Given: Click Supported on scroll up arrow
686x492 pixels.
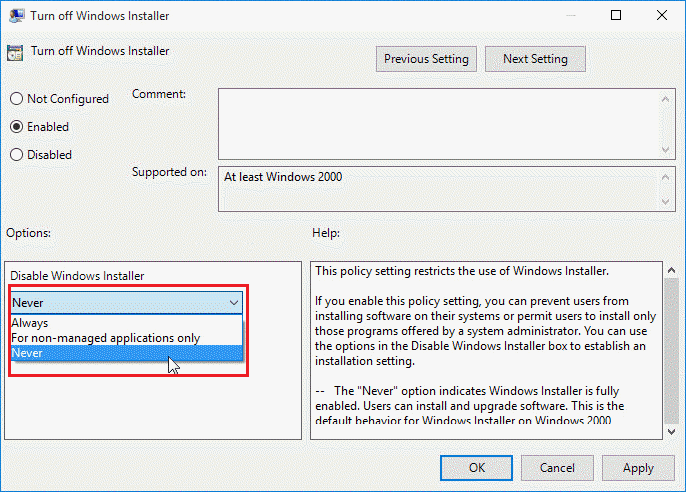Looking at the screenshot, I should pyautogui.click(x=665, y=177).
